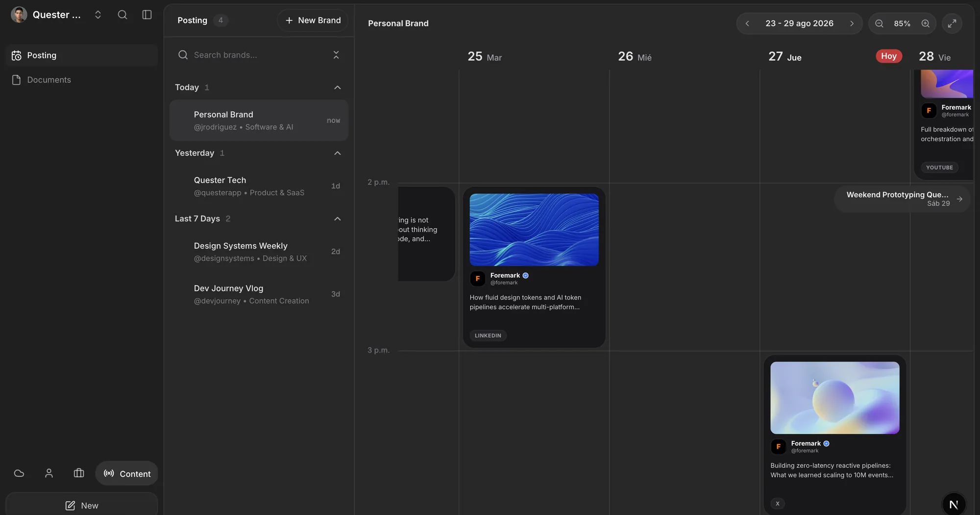Collapse the Yesterday section
The image size is (980, 515).
[x=337, y=153]
